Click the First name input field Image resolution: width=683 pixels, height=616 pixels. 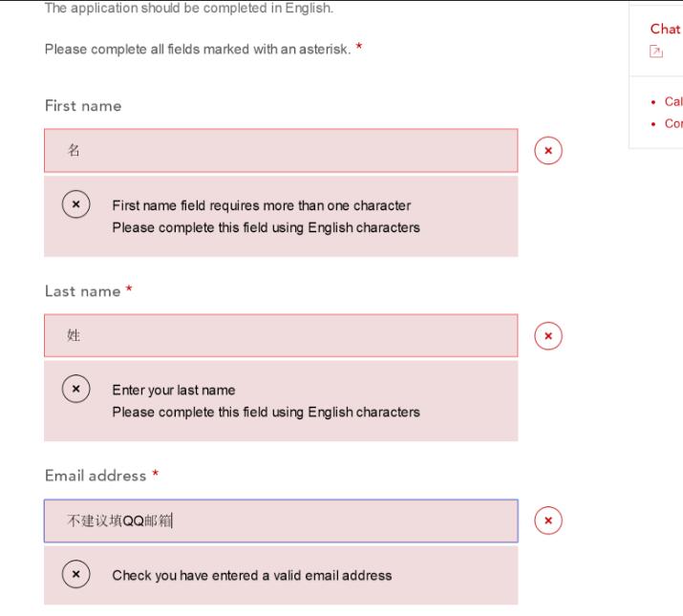[281, 151]
